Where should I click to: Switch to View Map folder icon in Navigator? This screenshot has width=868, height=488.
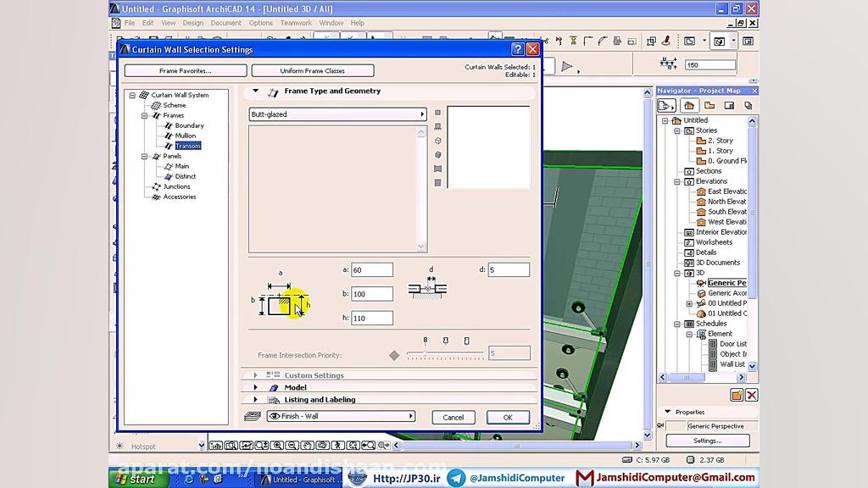click(x=709, y=106)
